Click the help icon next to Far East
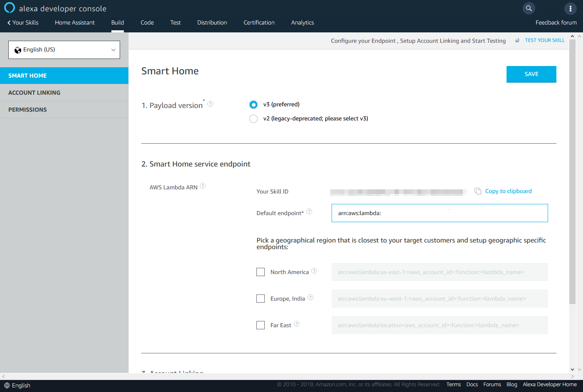Screen dimensions: 583x392 [297, 324]
